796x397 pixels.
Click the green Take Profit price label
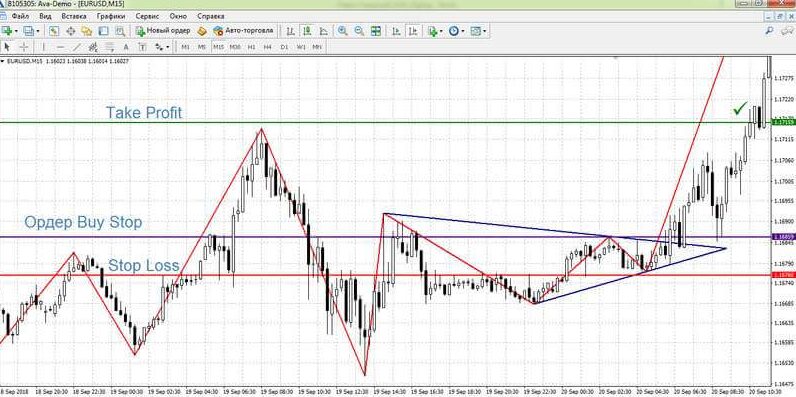pos(782,122)
